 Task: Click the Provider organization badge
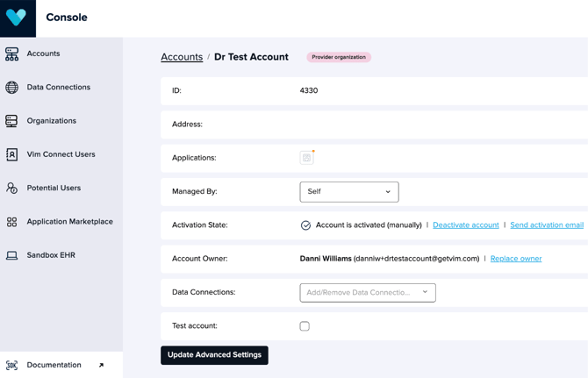(x=339, y=57)
